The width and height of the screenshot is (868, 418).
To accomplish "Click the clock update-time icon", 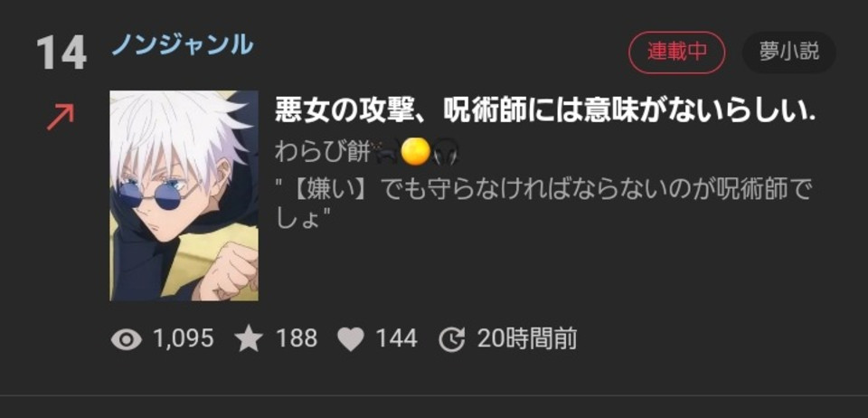I will 452,339.
